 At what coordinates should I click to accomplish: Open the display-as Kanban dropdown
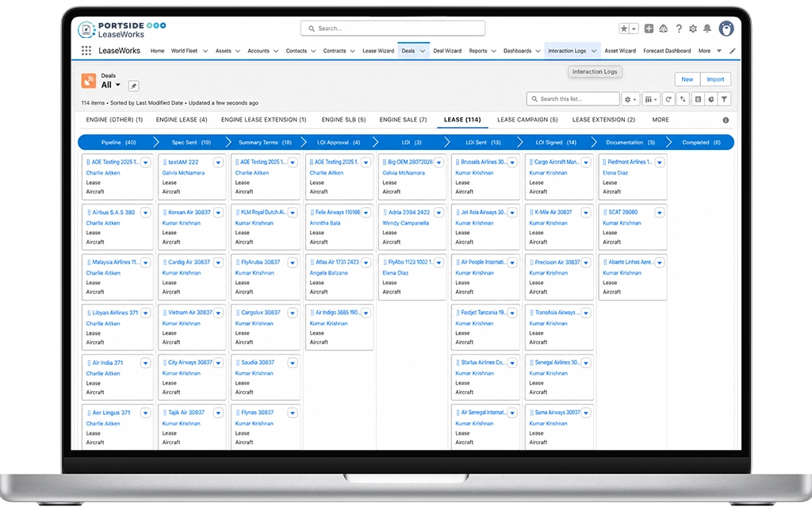[651, 99]
